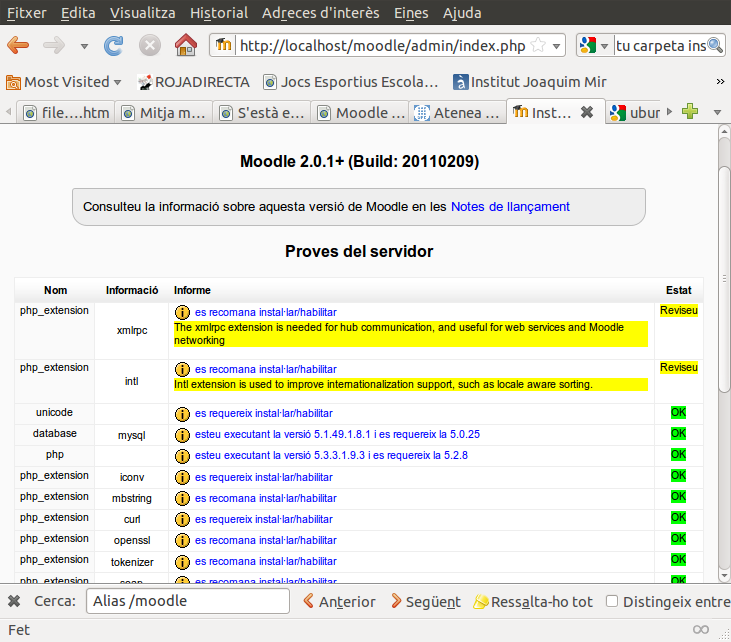
Task: Click the Ressalta-ho tot highlight button
Action: click(534, 601)
